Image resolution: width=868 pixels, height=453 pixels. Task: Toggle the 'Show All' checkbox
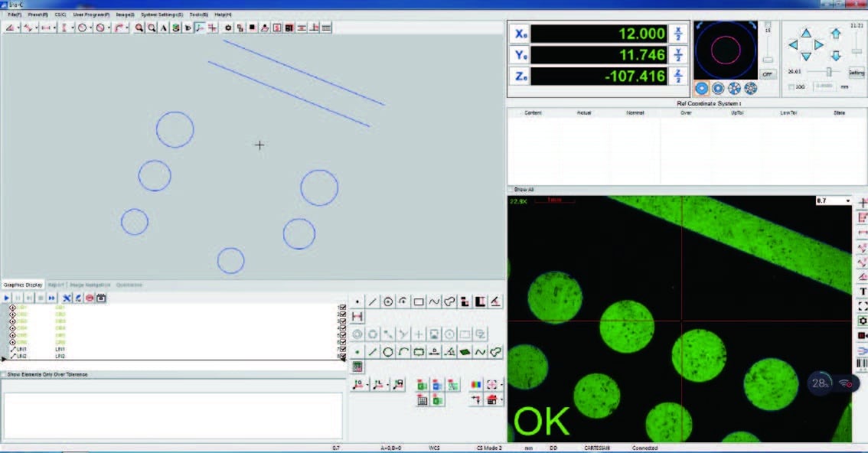pos(511,189)
